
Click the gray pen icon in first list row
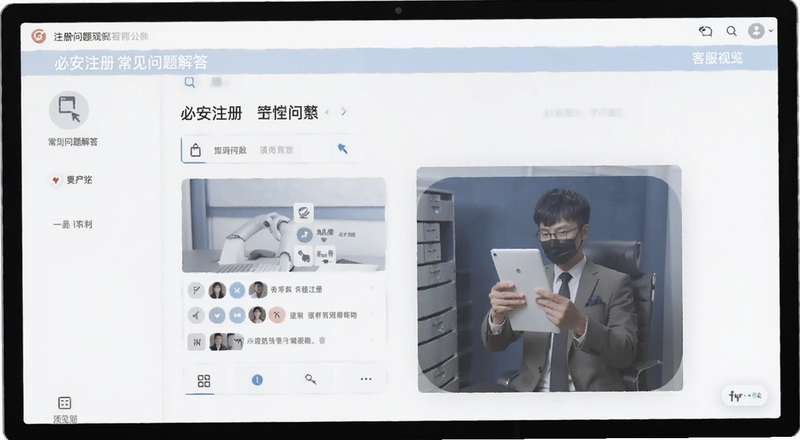[x=196, y=290]
